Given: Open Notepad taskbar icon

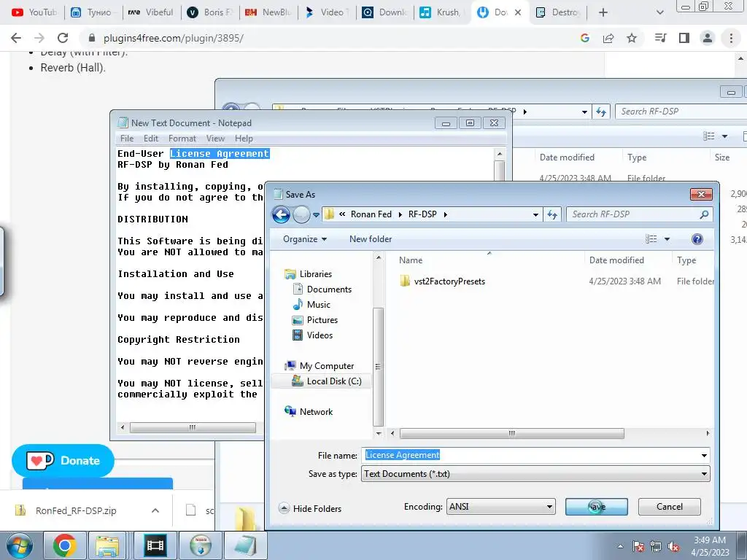Looking at the screenshot, I should tap(246, 545).
